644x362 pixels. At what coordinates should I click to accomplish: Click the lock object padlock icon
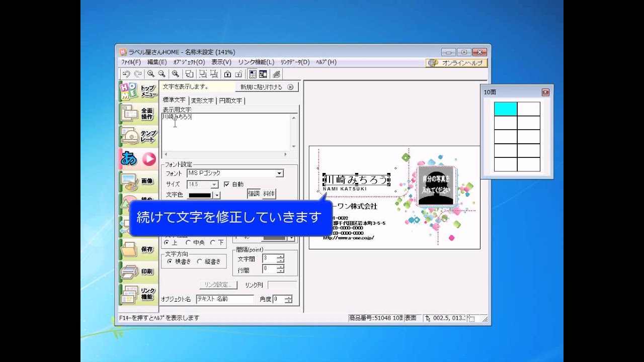click(227, 74)
